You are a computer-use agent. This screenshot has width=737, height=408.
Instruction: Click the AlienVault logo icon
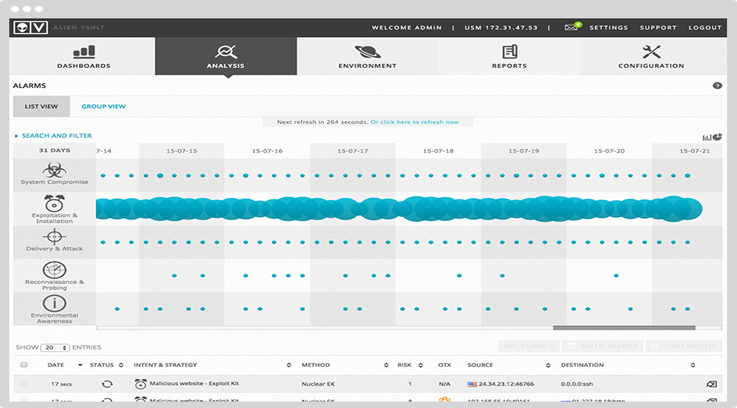pyautogui.click(x=30, y=27)
